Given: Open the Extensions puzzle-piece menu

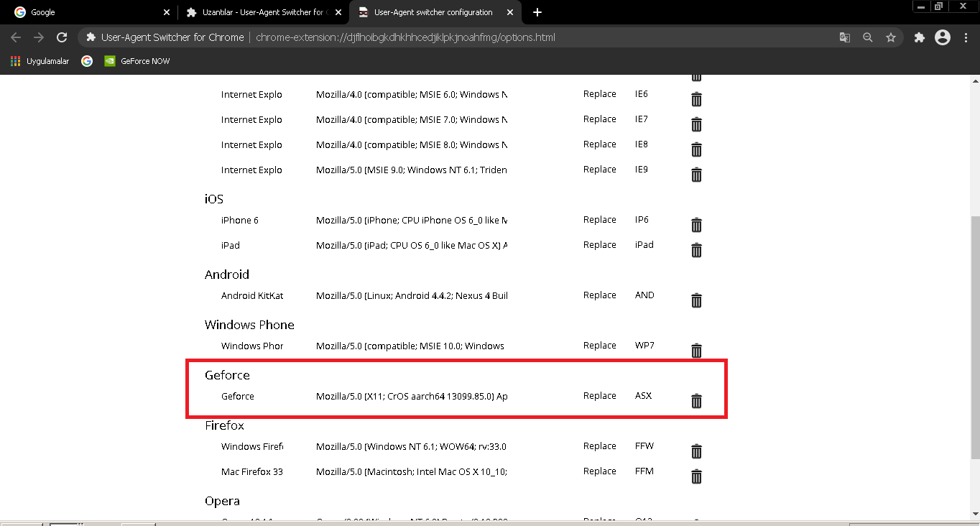Looking at the screenshot, I should tap(919, 37).
